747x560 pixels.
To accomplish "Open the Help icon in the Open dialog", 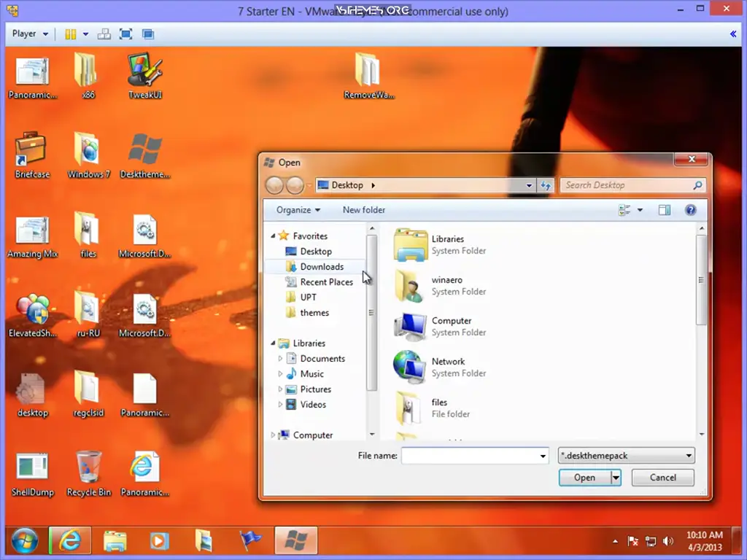I will click(690, 210).
